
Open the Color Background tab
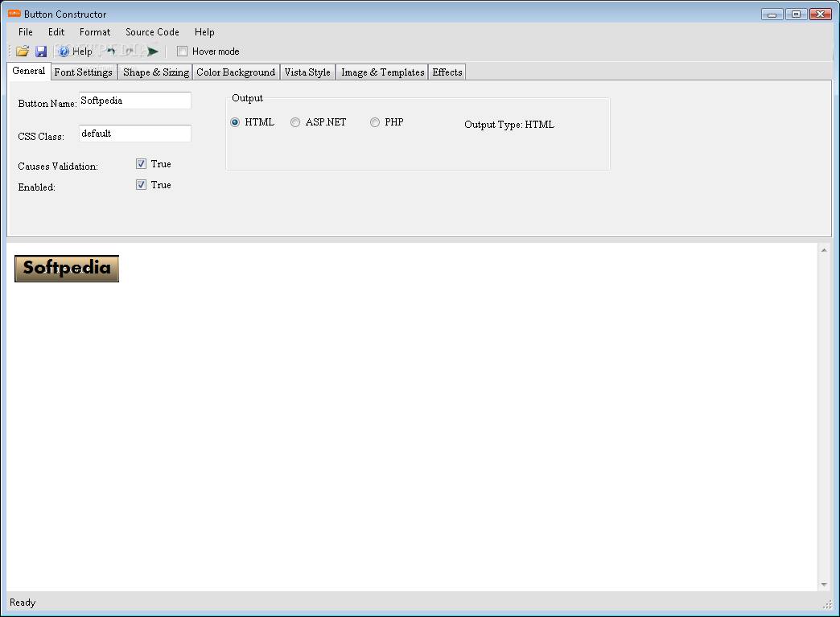tap(236, 72)
